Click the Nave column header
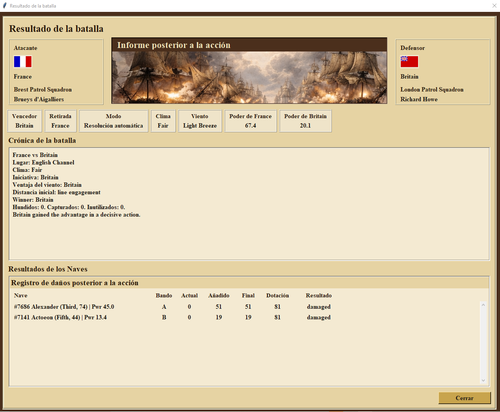The width and height of the screenshot is (500, 412). click(x=21, y=295)
